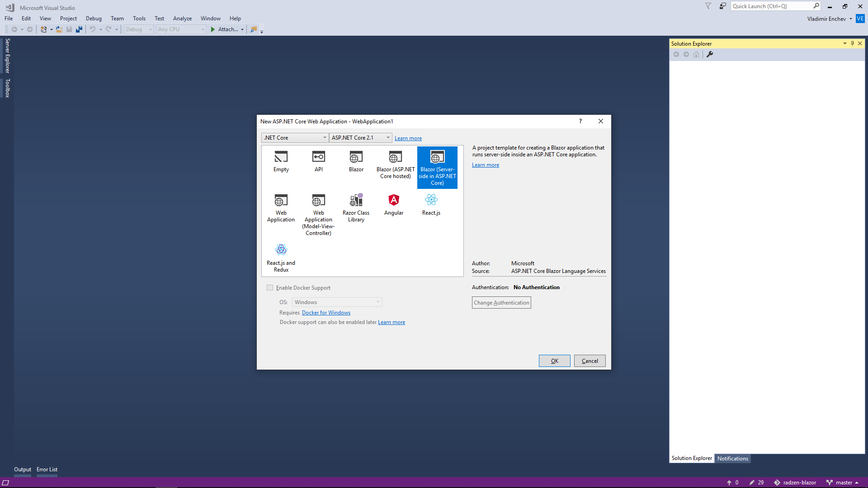
Task: Click the radzen-blazor repository in status bar
Action: tap(795, 483)
